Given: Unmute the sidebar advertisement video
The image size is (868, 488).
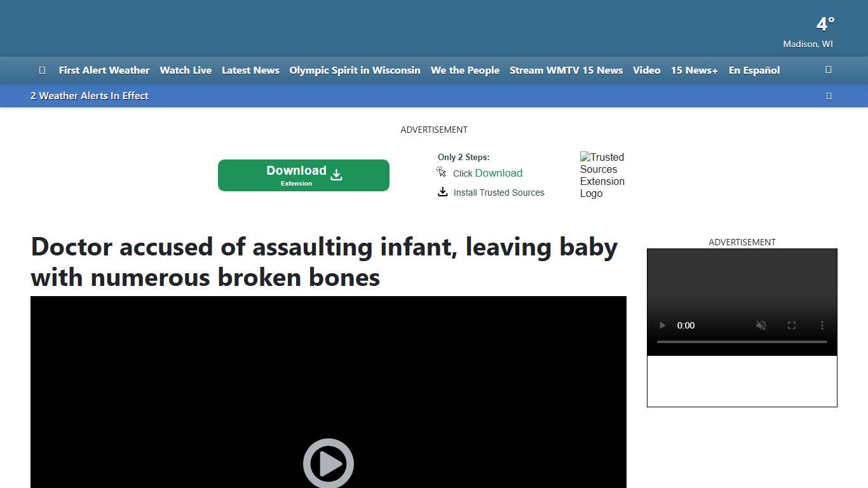Looking at the screenshot, I should point(761,325).
